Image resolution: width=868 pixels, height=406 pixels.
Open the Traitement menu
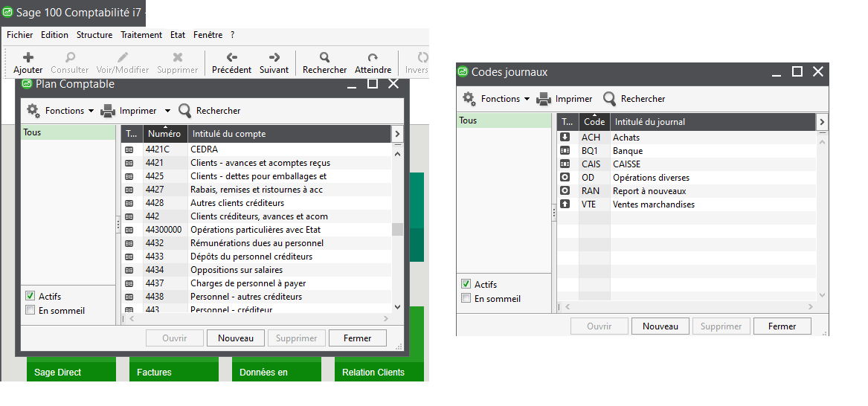tap(141, 35)
